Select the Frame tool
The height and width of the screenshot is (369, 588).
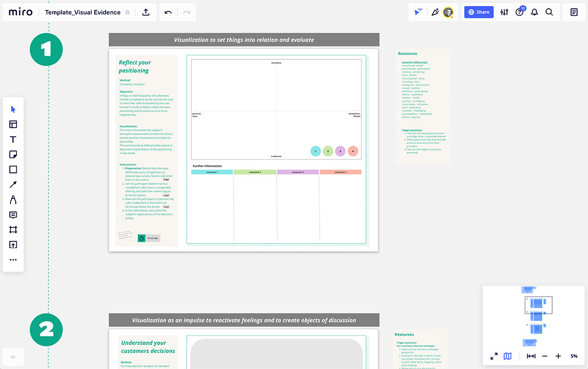(13, 229)
